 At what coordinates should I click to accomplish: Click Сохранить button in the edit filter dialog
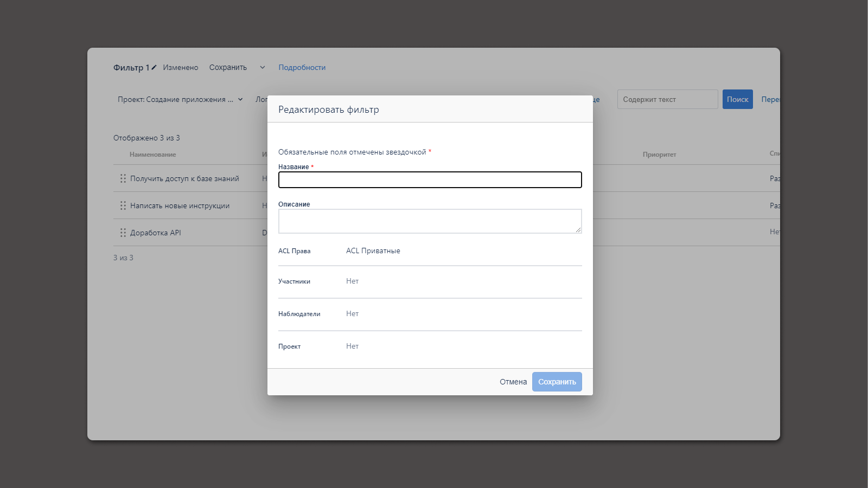557,382
